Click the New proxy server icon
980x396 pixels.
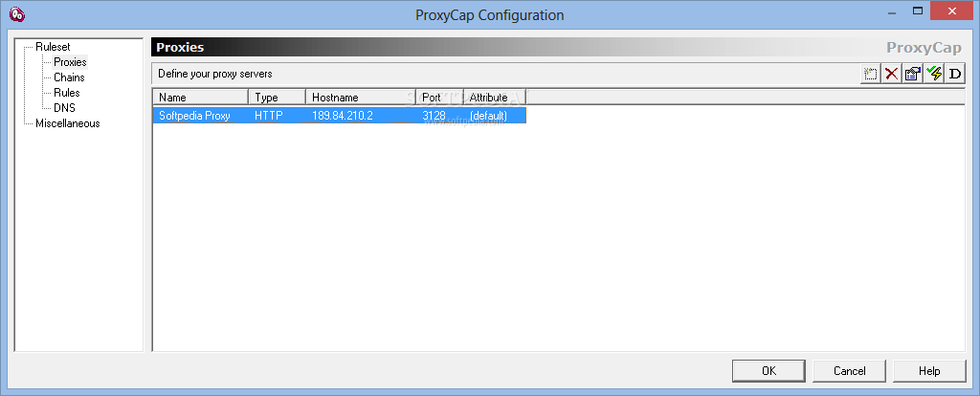[869, 74]
